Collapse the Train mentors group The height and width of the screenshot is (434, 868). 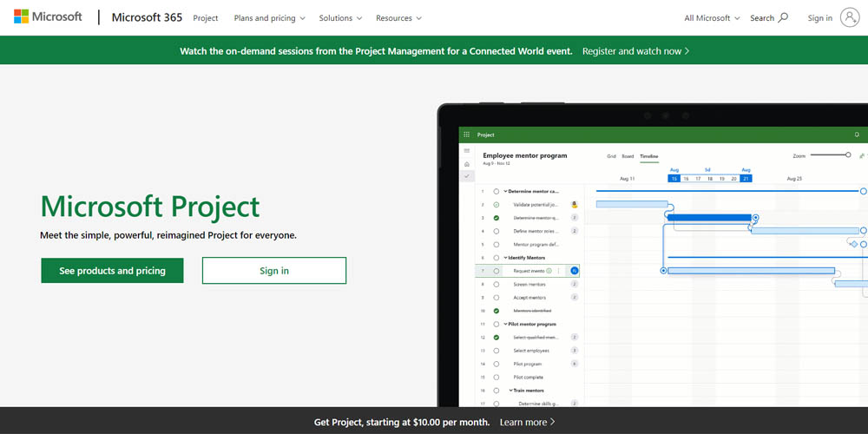(x=511, y=391)
